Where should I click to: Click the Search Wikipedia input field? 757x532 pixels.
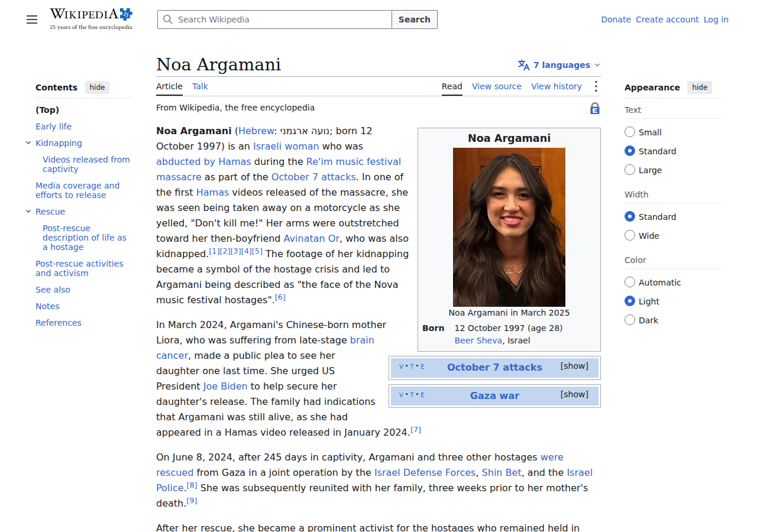(x=274, y=20)
